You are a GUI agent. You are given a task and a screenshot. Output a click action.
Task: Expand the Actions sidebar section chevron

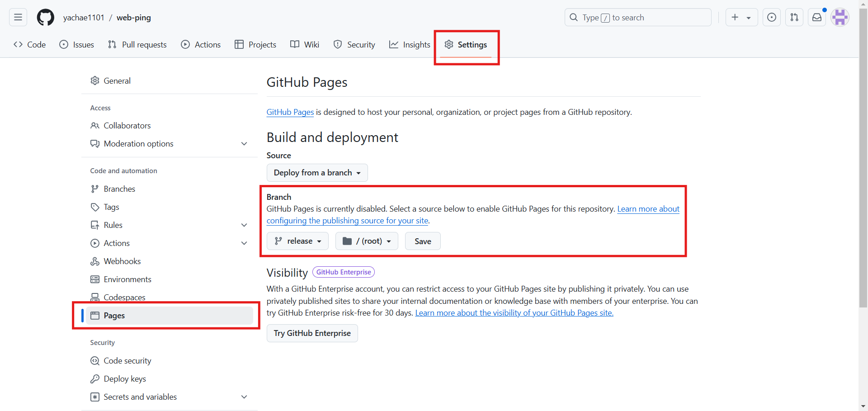(x=244, y=243)
